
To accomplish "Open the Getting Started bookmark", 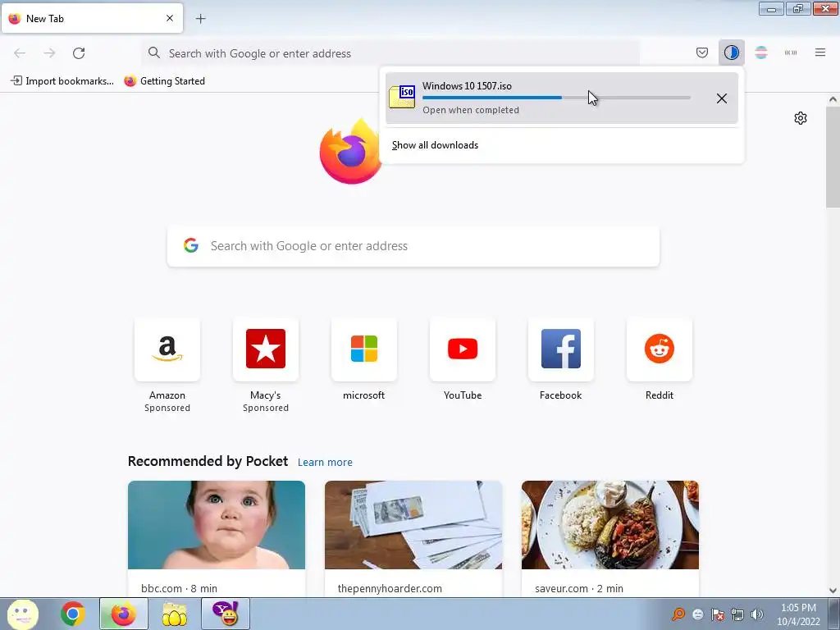I will [164, 81].
